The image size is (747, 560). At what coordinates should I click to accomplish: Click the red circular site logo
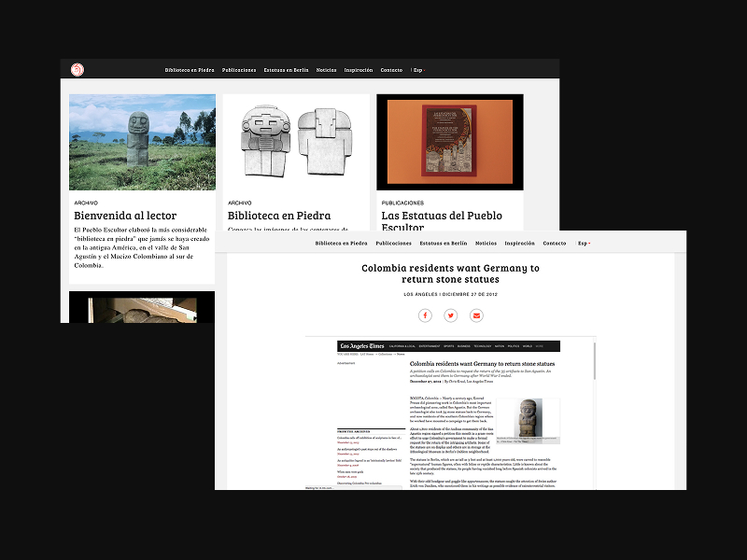[78, 69]
